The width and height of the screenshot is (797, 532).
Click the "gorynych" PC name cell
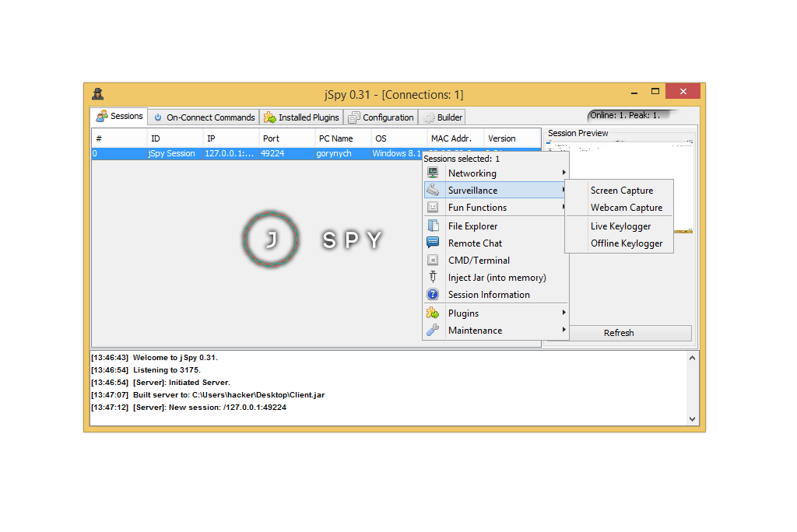coord(343,153)
